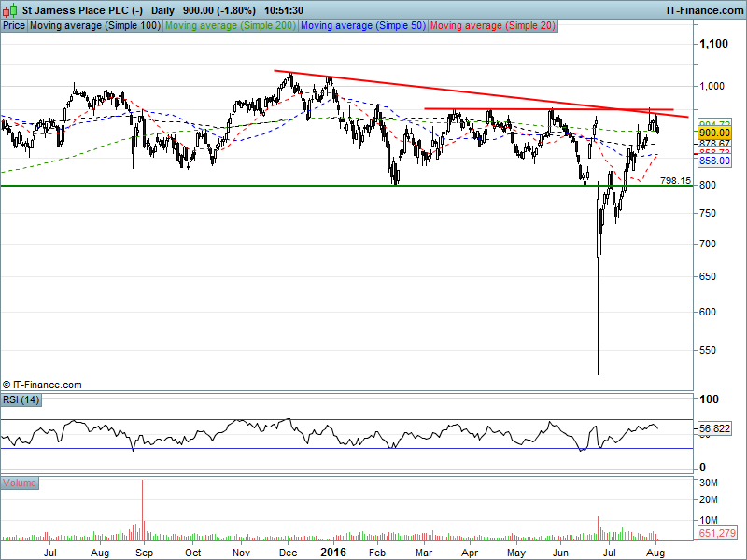The height and width of the screenshot is (560, 747).
Task: Click the St Jamess Place PLC title
Action: (x=82, y=10)
